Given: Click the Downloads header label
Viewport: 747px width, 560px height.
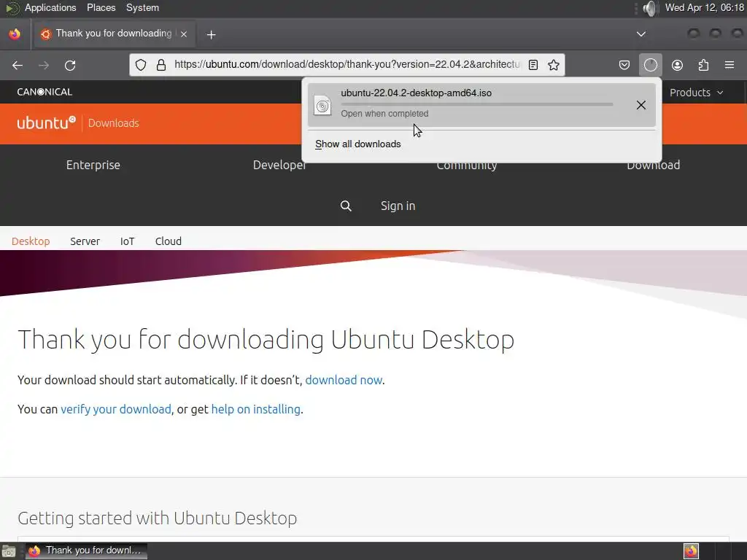Looking at the screenshot, I should [113, 123].
